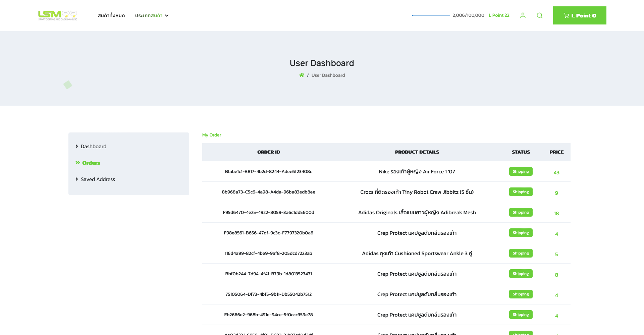Open the L Point cart button
This screenshot has width=644, height=335.
pyautogui.click(x=579, y=15)
